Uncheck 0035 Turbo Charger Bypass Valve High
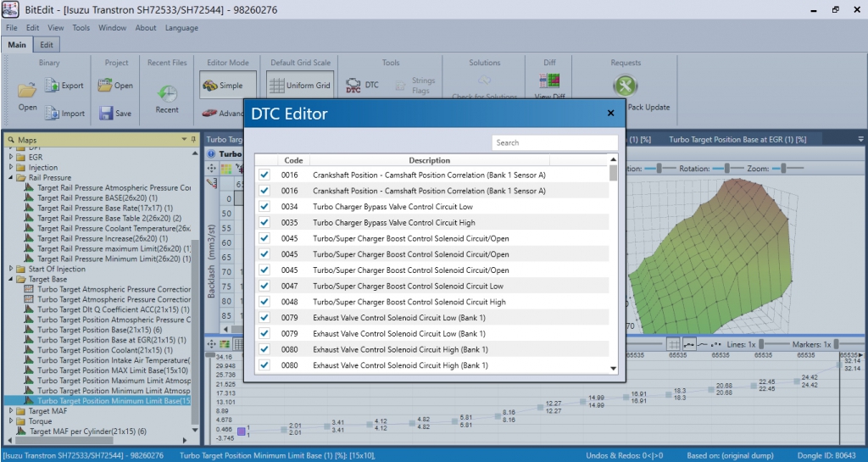The height and width of the screenshot is (462, 868). [264, 222]
